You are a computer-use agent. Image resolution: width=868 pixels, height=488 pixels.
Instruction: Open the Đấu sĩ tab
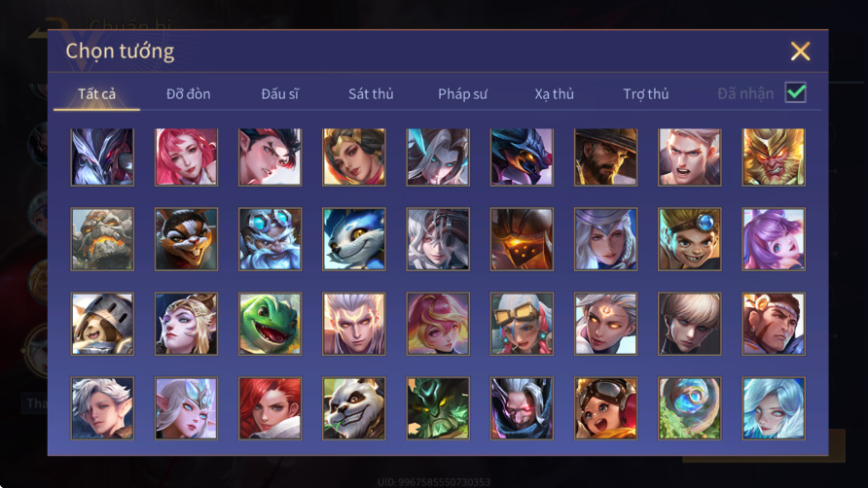click(x=279, y=94)
